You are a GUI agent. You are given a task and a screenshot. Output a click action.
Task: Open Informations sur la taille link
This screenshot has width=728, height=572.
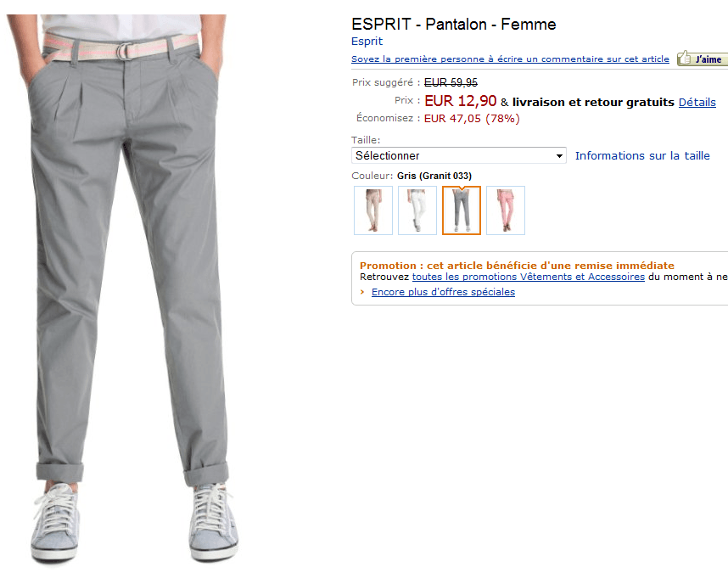point(642,156)
